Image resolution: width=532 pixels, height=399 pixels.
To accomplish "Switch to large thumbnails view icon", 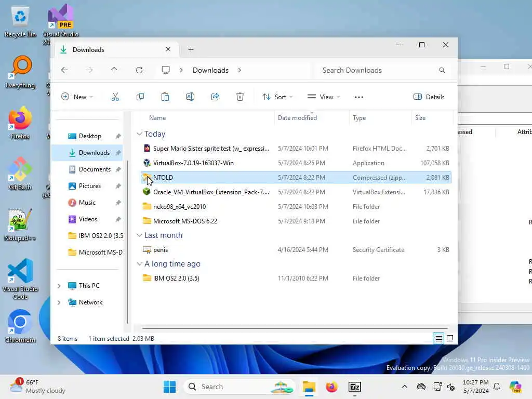I will coord(450,338).
